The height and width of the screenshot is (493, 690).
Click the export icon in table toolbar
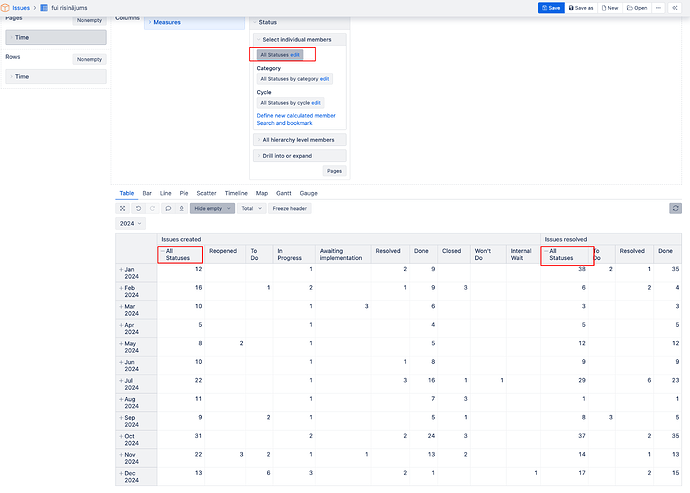(x=181, y=208)
